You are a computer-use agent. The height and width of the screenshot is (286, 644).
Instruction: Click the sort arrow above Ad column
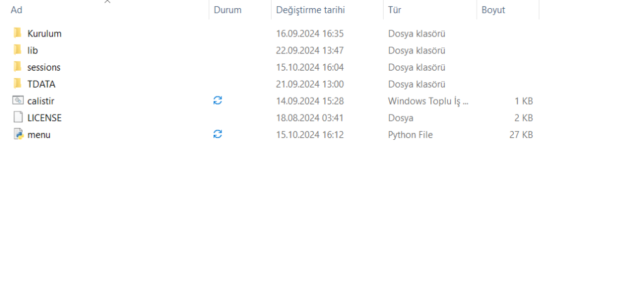click(107, 2)
